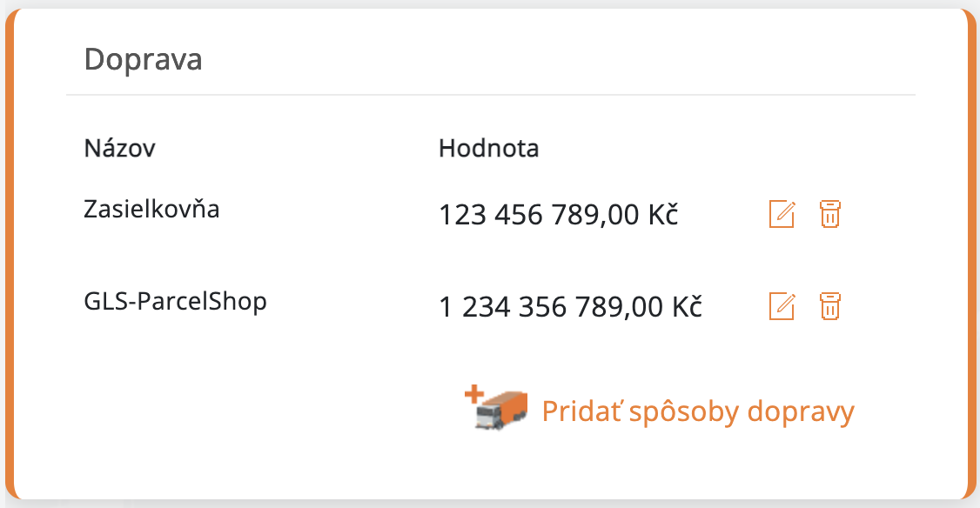The height and width of the screenshot is (508, 980).
Task: Click the Hodnota column header
Action: pyautogui.click(x=489, y=148)
